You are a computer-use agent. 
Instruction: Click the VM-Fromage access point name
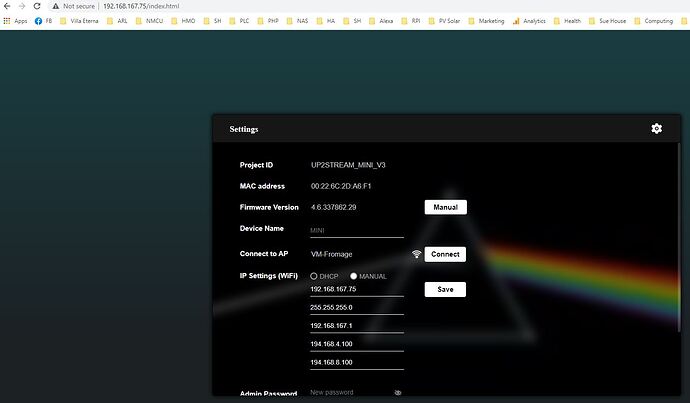(x=331, y=254)
